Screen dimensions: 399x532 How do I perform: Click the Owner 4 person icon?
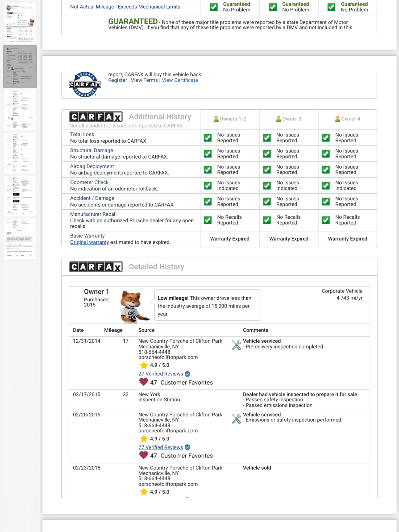337,119
